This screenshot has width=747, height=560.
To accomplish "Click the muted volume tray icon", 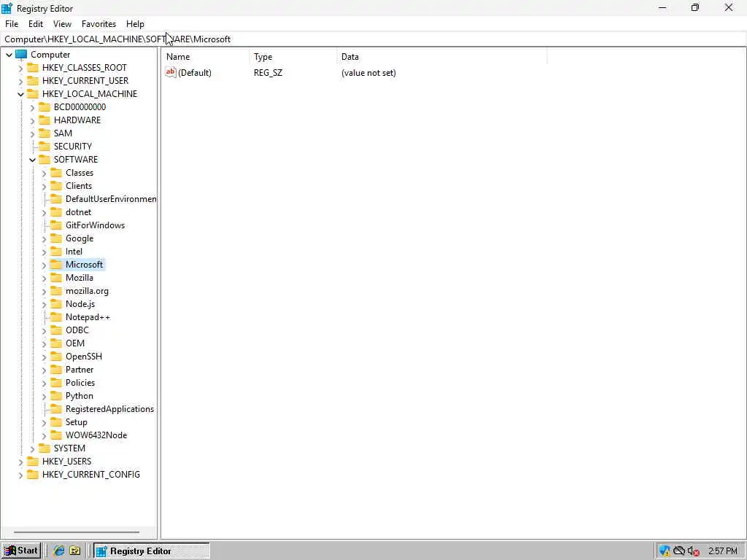I will [693, 551].
